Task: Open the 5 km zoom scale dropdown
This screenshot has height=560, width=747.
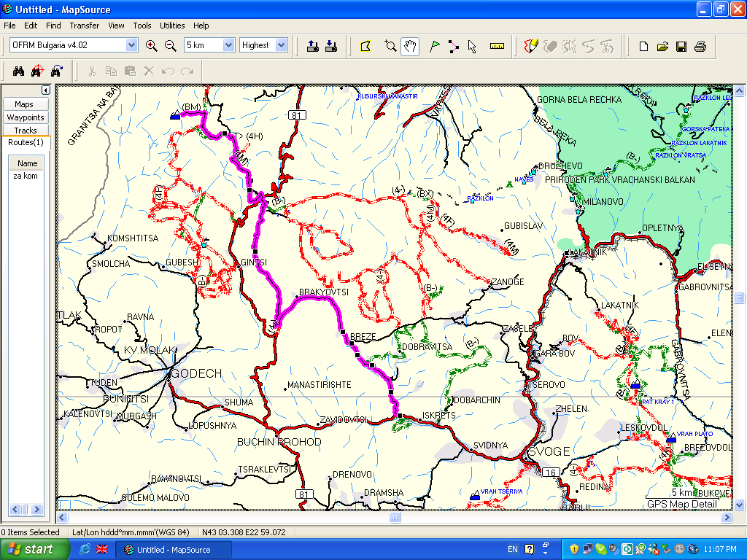Action: [x=228, y=45]
